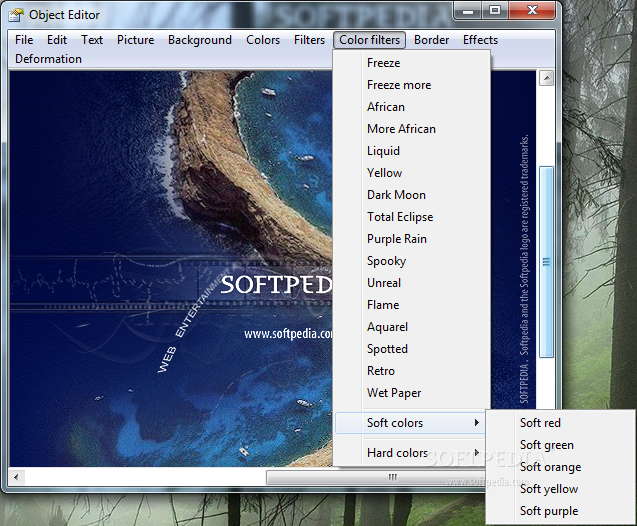
Task: Maximize the Object Editor window
Action: pyautogui.click(x=495, y=11)
